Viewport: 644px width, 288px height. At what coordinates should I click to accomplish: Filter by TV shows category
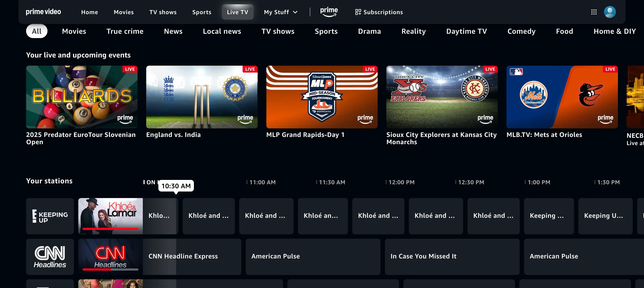[278, 31]
